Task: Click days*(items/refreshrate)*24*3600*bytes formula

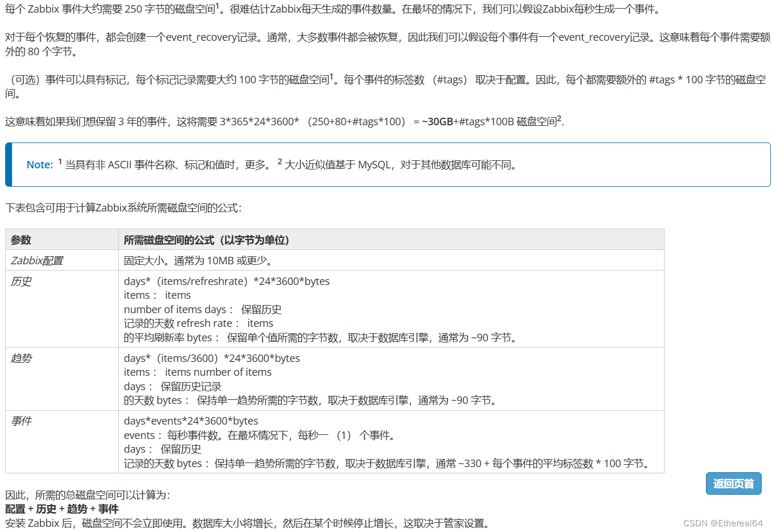Action: point(227,281)
